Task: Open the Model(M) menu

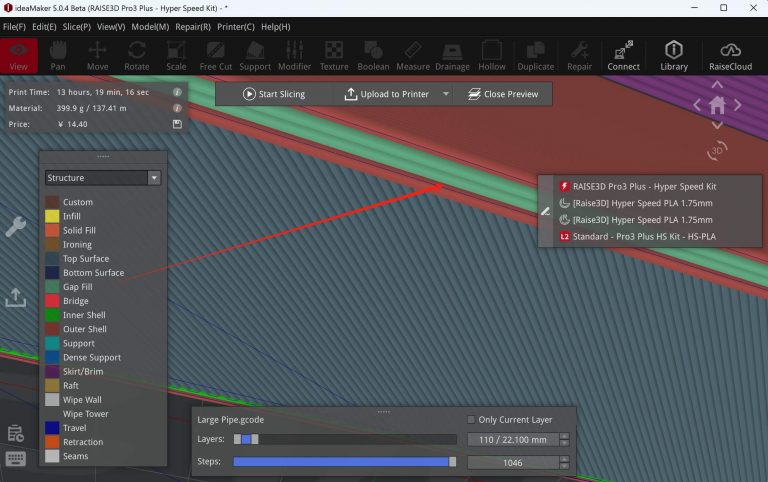Action: (x=150, y=27)
